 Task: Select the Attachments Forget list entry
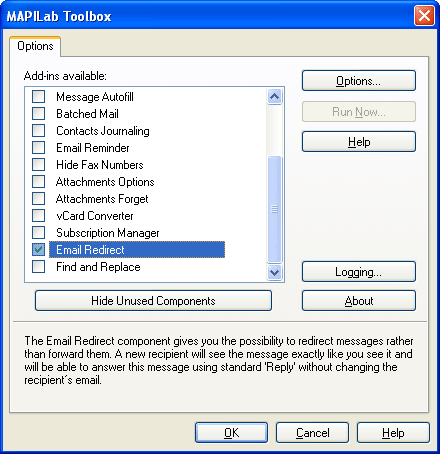pos(102,199)
